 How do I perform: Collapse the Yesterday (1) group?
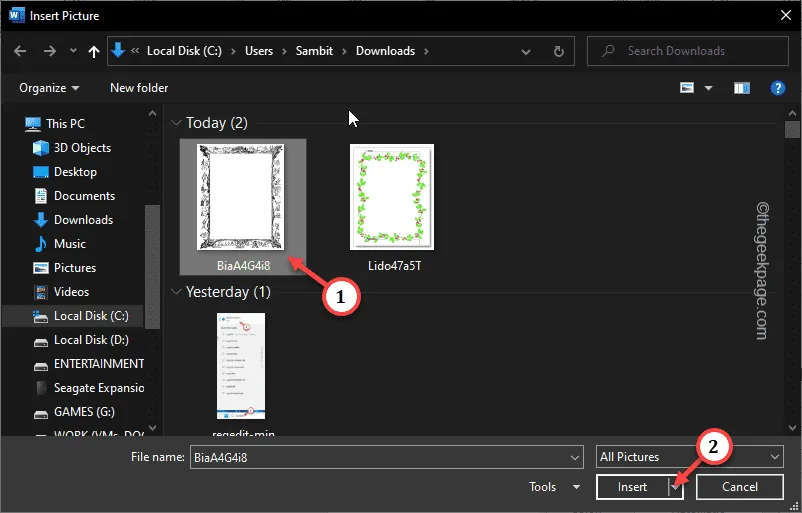(176, 292)
